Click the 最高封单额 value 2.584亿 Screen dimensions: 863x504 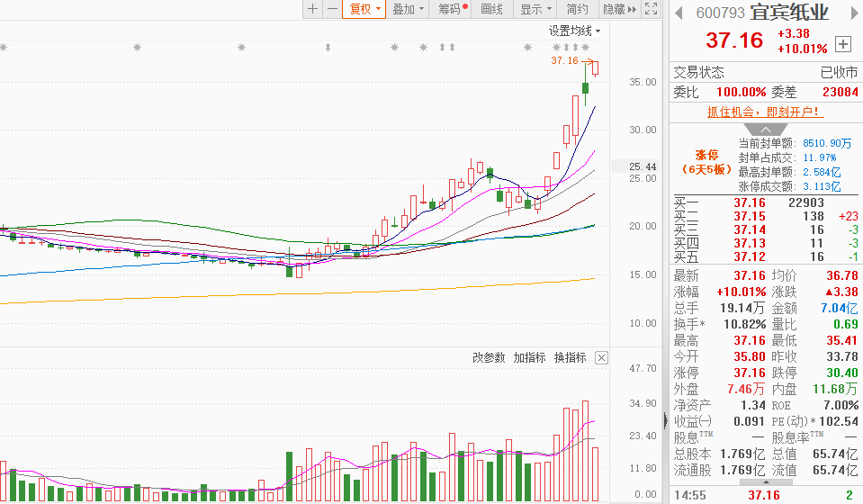click(x=822, y=172)
